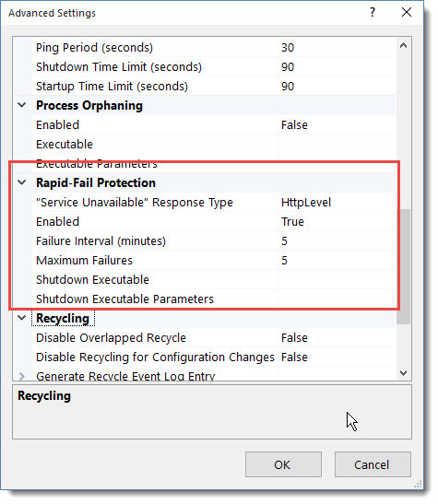This screenshot has width=438, height=504.
Task: Collapse the Process Orphaning section
Action: [x=22, y=105]
